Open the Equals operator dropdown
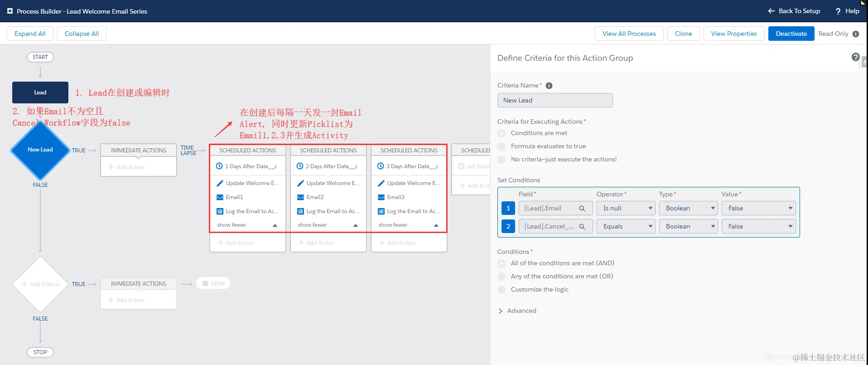The width and height of the screenshot is (868, 365). [x=626, y=227]
